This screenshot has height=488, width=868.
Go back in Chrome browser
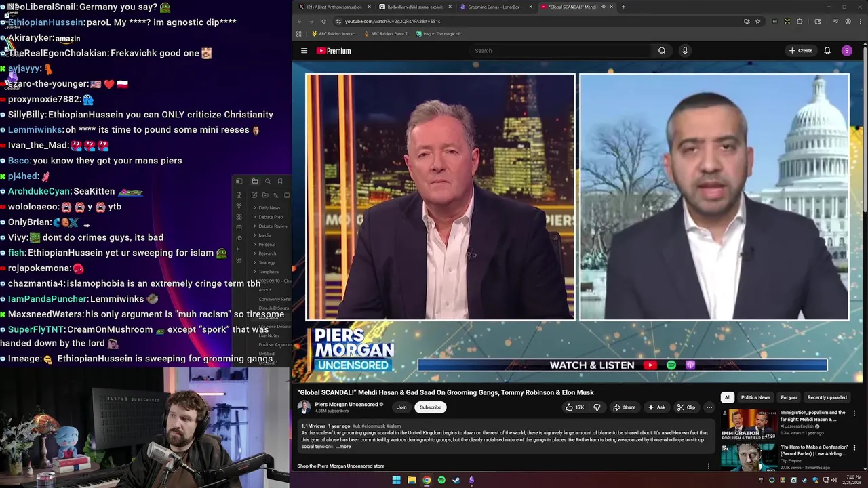[299, 21]
